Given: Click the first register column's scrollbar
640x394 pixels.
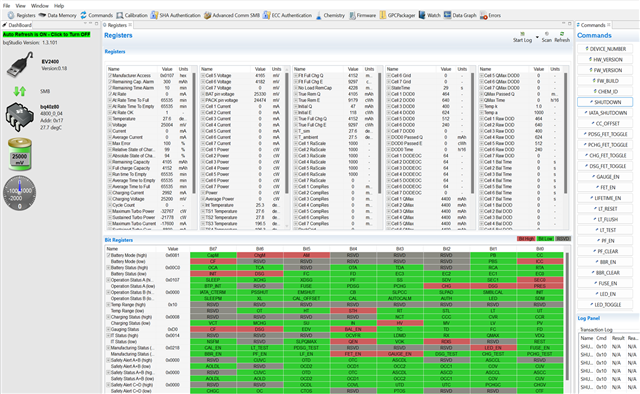Looking at the screenshot, I should tap(194, 133).
